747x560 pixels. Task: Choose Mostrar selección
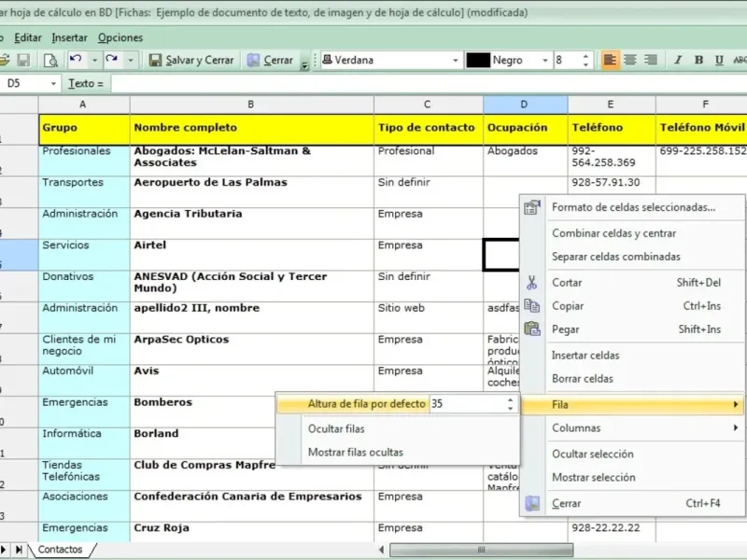tap(594, 477)
